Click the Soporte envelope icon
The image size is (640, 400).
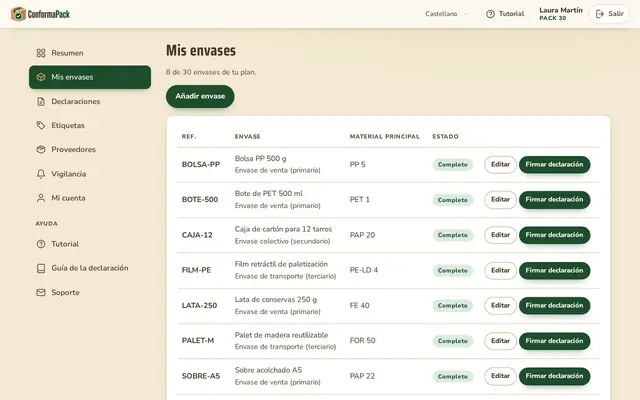click(x=41, y=292)
